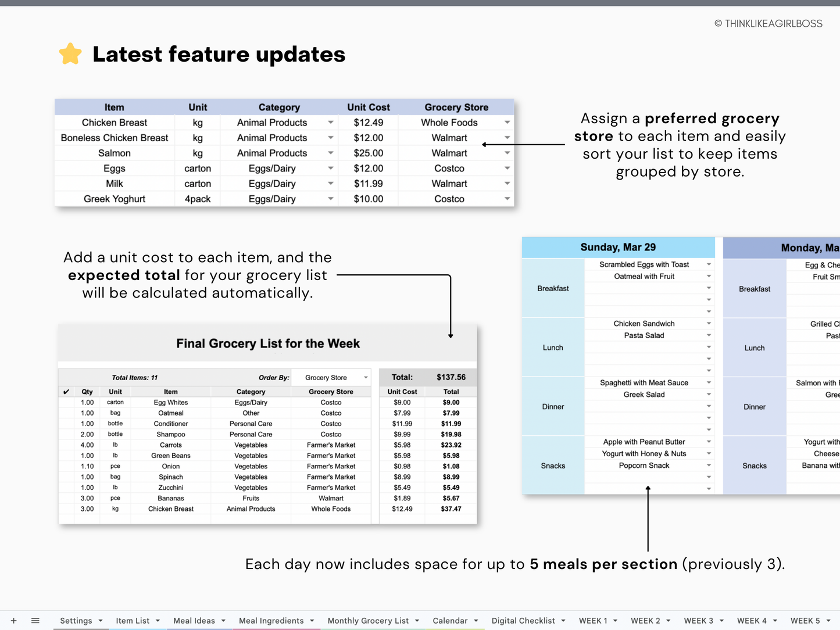840x630 pixels.
Task: Open the Item List tab menu arrow
Action: 158,621
